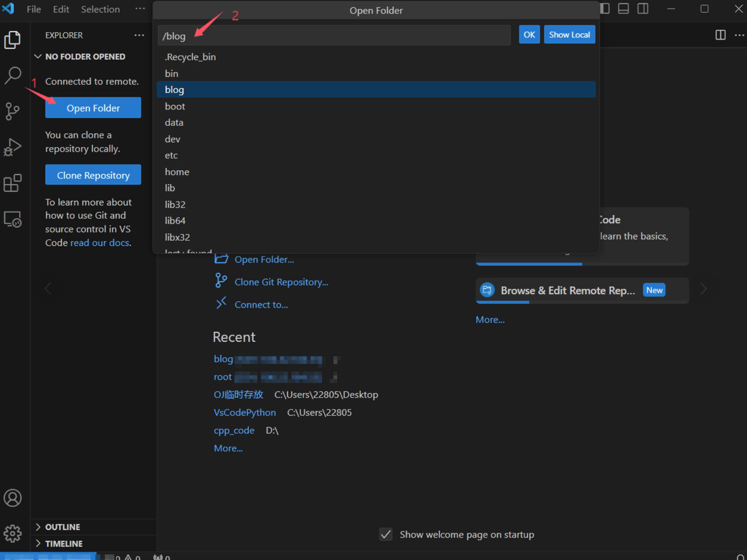Open Run and Debug view icon
The image size is (747, 560).
pos(13,147)
